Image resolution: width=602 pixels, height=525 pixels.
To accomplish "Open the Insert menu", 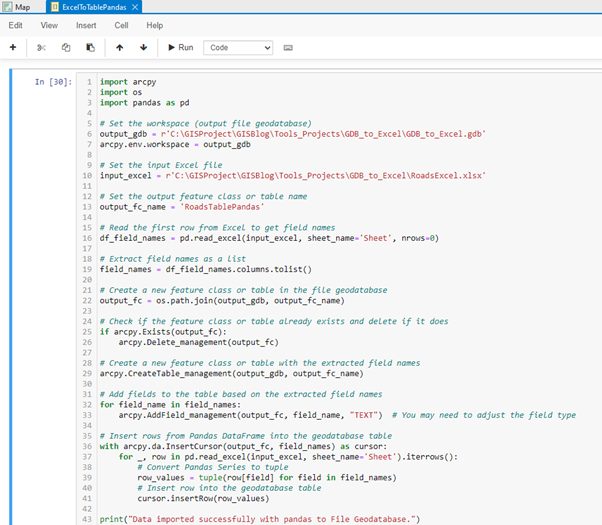I will 86,25.
